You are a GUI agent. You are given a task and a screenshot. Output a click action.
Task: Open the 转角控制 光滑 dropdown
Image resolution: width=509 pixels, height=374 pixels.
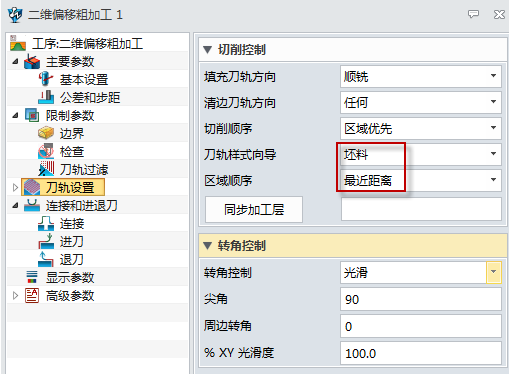point(493,272)
